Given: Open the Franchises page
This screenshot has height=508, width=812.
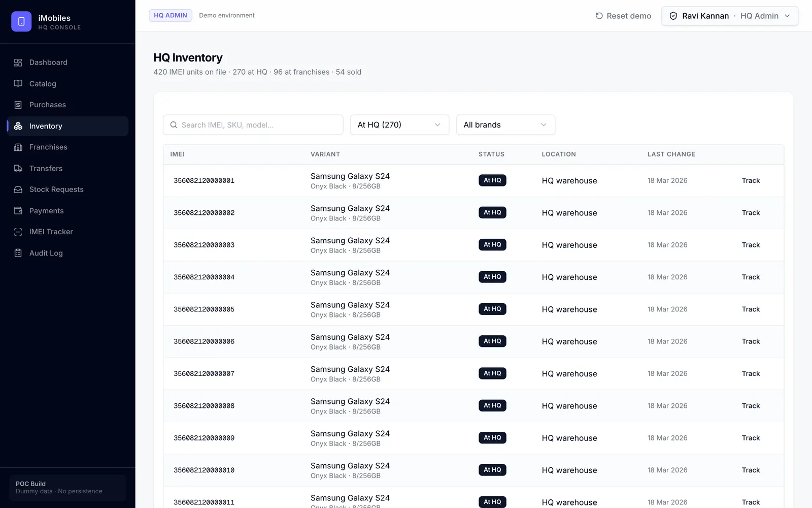Looking at the screenshot, I should [67, 147].
